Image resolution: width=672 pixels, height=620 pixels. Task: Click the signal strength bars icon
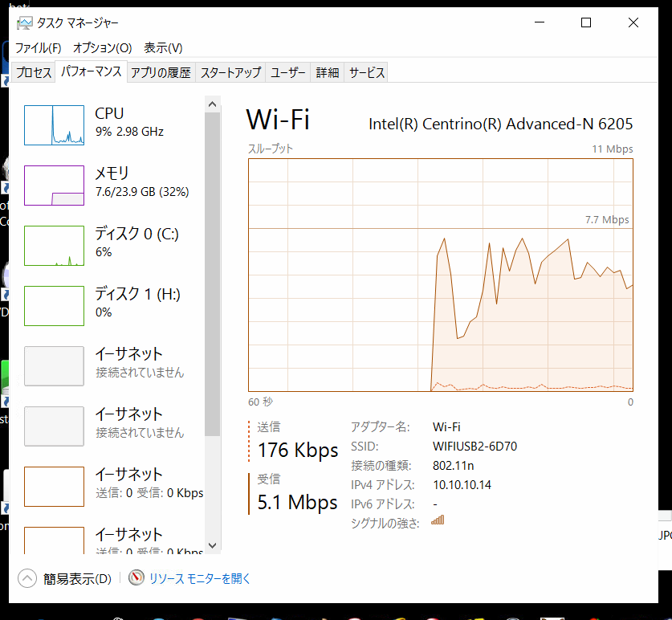point(438,520)
